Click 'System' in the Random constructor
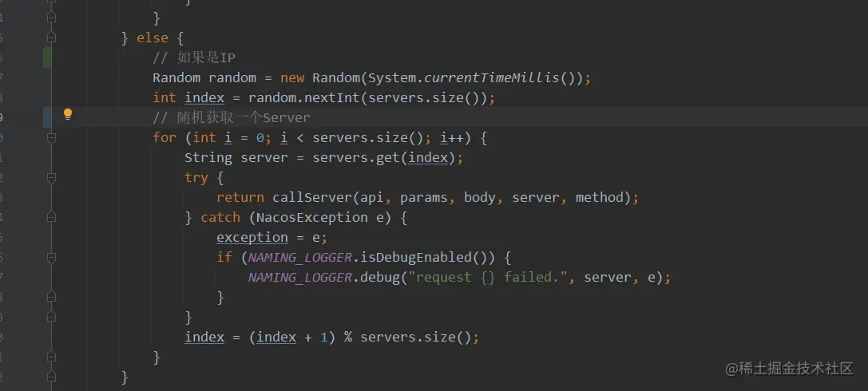Image resolution: width=868 pixels, height=391 pixels. (392, 77)
